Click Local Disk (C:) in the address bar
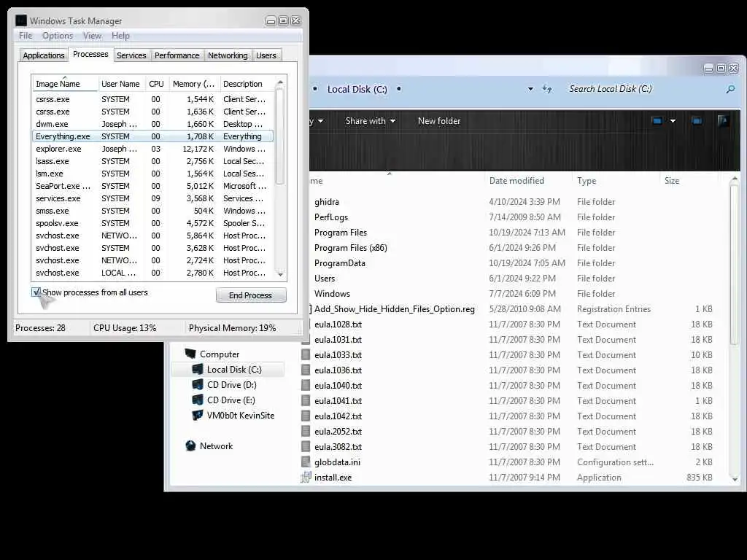Viewport: 747px width, 560px height. [x=357, y=89]
